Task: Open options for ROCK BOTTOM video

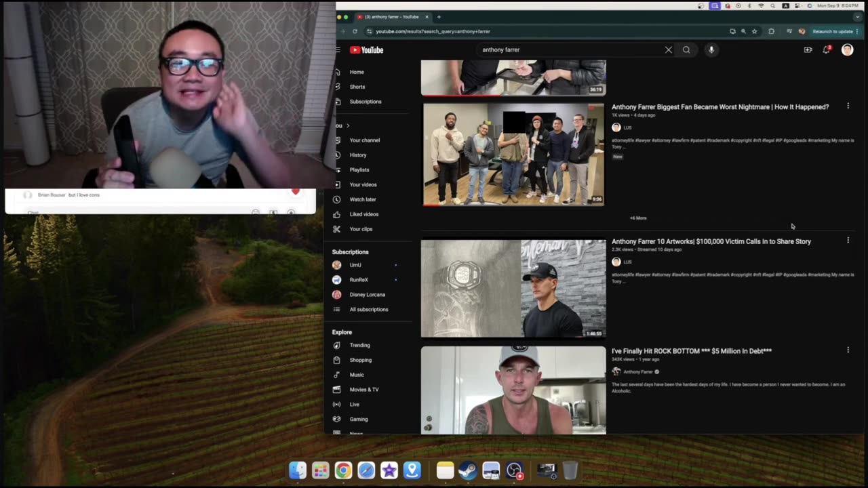Action: [x=848, y=350]
